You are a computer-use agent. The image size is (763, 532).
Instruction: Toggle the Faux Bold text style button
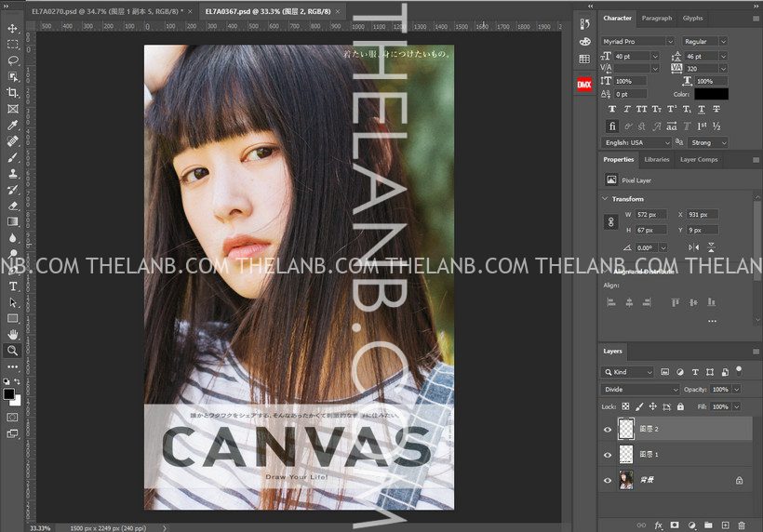pos(611,109)
